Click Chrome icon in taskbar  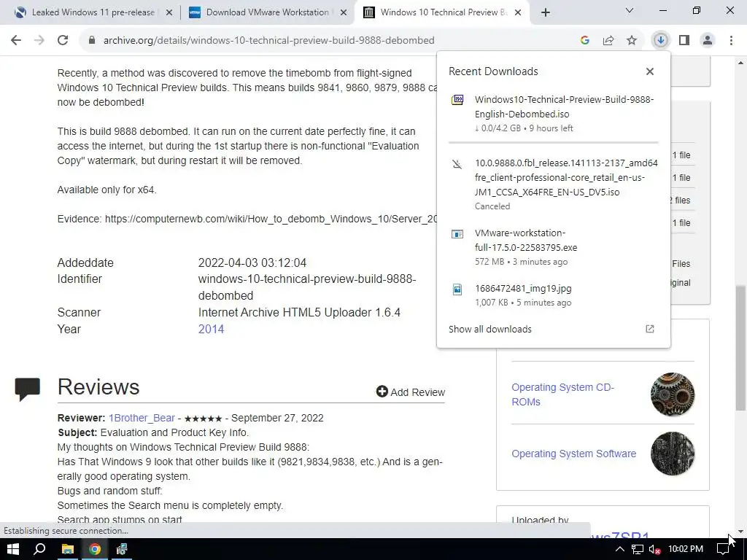(x=95, y=549)
